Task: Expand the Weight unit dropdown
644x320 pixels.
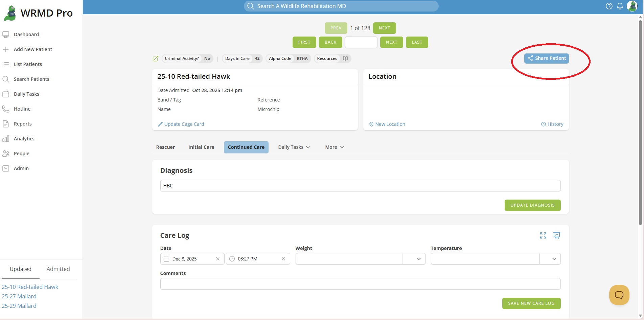Action: click(x=414, y=259)
